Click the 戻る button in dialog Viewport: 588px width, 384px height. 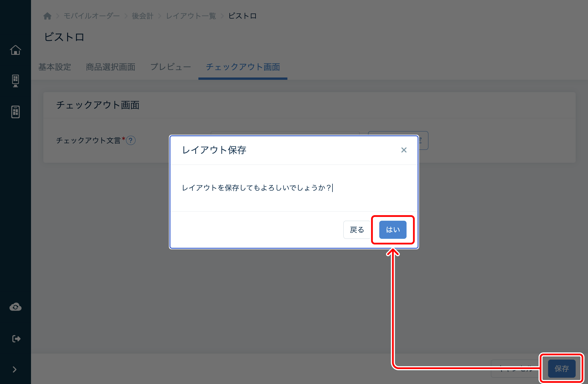(x=357, y=230)
